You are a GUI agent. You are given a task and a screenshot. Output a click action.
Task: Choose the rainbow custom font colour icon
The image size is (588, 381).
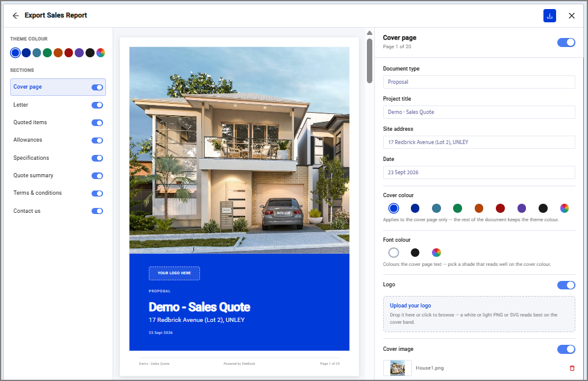pos(436,253)
